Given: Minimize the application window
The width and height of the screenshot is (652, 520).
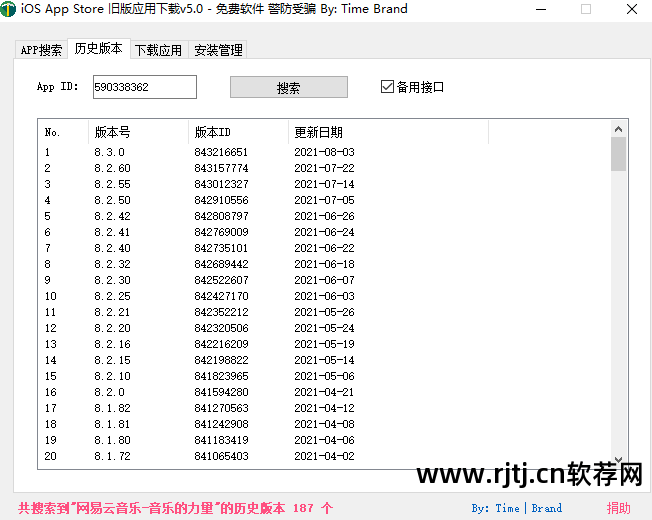Looking at the screenshot, I should click(x=541, y=9).
